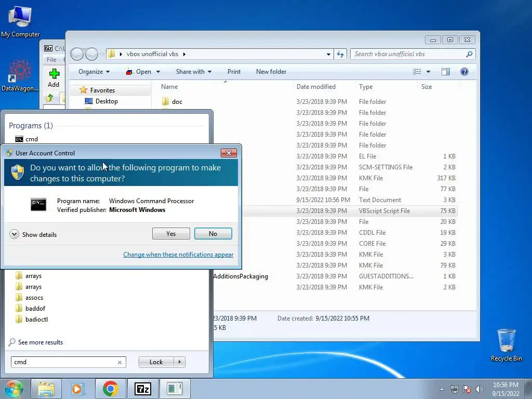Click the Explorer refresh button
The width and height of the screenshot is (532, 399).
tap(340, 54)
